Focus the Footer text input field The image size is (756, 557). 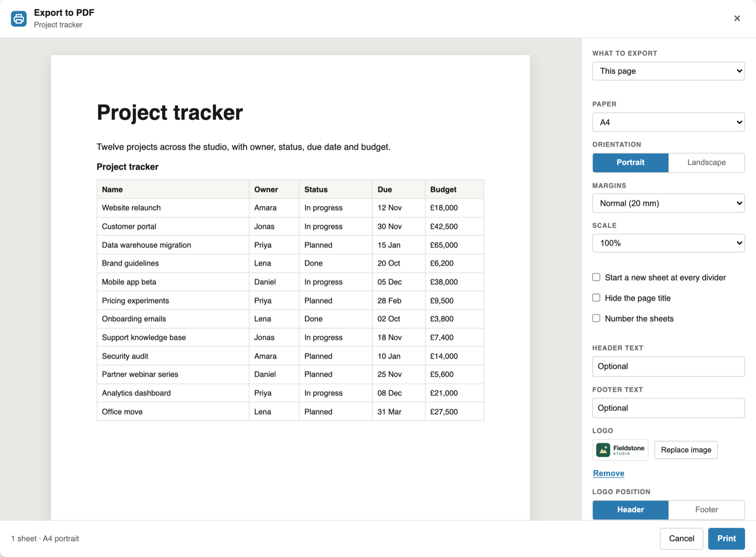[x=669, y=408]
